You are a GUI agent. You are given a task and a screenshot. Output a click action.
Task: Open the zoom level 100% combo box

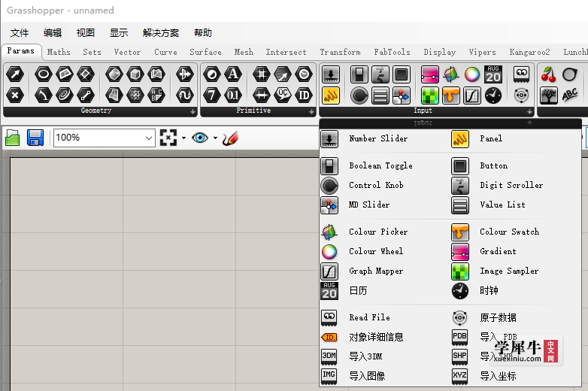(x=105, y=138)
